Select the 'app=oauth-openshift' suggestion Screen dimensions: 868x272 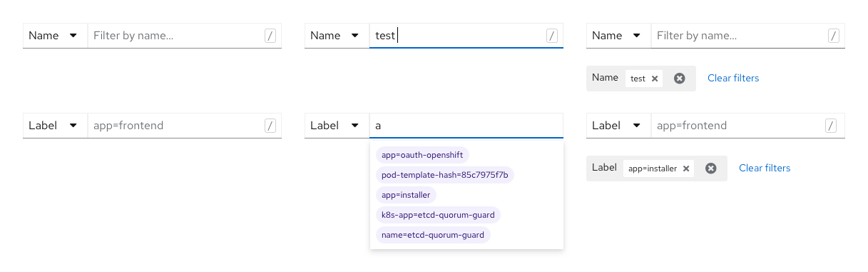(423, 155)
